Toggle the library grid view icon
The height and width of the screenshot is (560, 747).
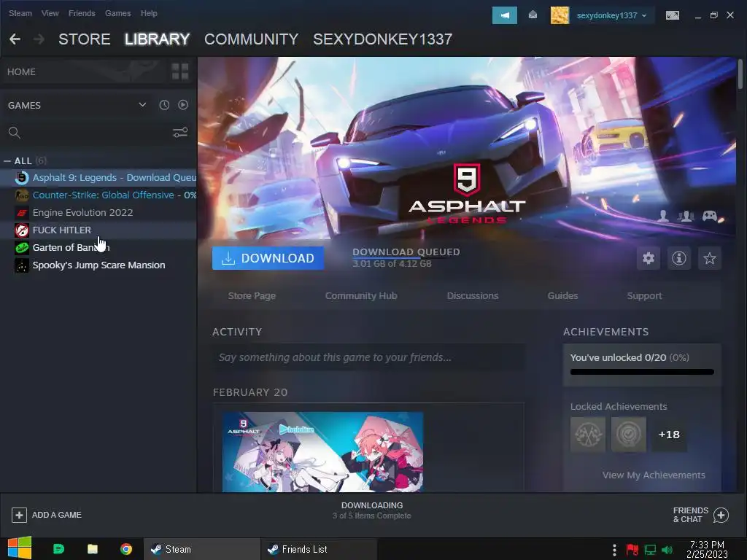[180, 72]
